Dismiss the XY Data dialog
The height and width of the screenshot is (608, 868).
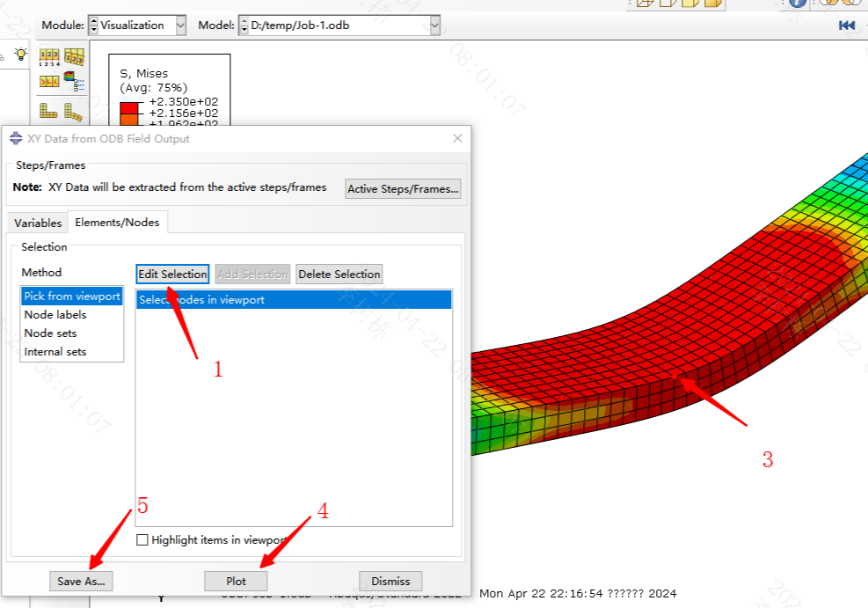pyautogui.click(x=390, y=581)
